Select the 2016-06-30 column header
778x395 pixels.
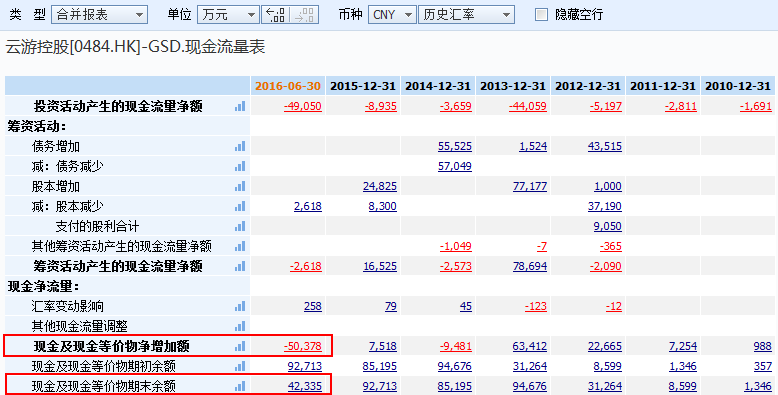pyautogui.click(x=288, y=86)
